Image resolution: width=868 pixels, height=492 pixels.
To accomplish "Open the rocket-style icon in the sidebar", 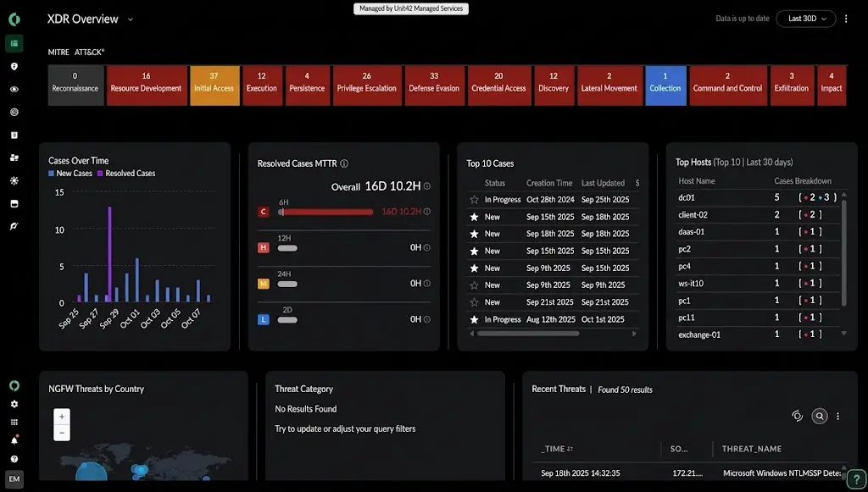I will click(x=14, y=226).
